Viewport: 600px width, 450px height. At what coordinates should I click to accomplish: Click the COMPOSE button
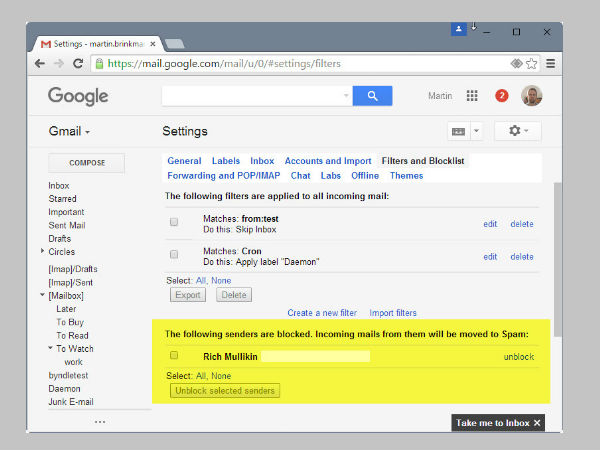pyautogui.click(x=87, y=163)
